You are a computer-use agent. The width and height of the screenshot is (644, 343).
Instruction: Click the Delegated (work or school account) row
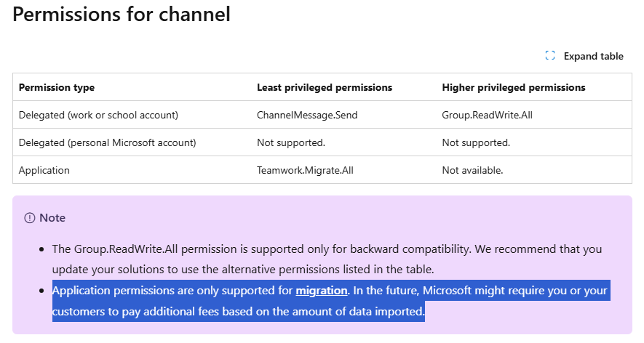pyautogui.click(x=322, y=115)
